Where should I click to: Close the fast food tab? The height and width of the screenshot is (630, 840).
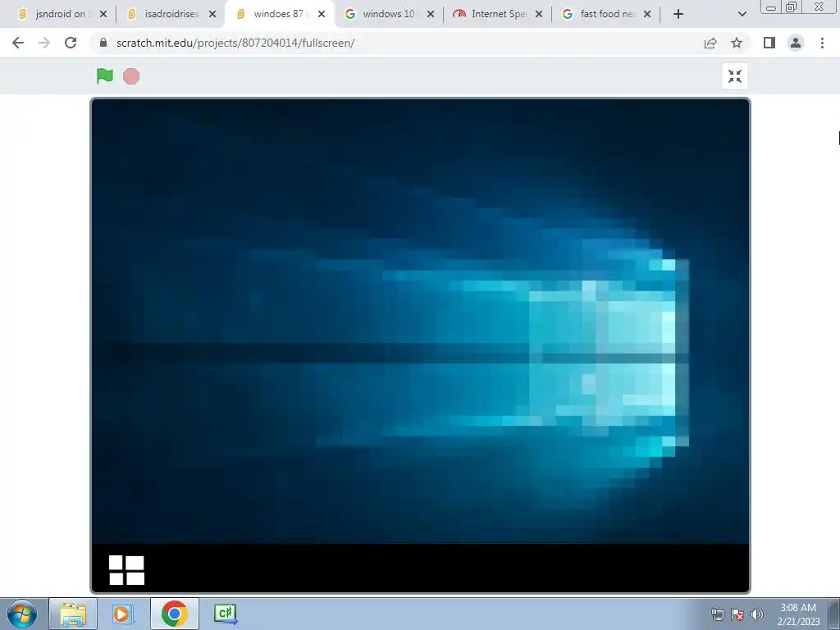(647, 14)
